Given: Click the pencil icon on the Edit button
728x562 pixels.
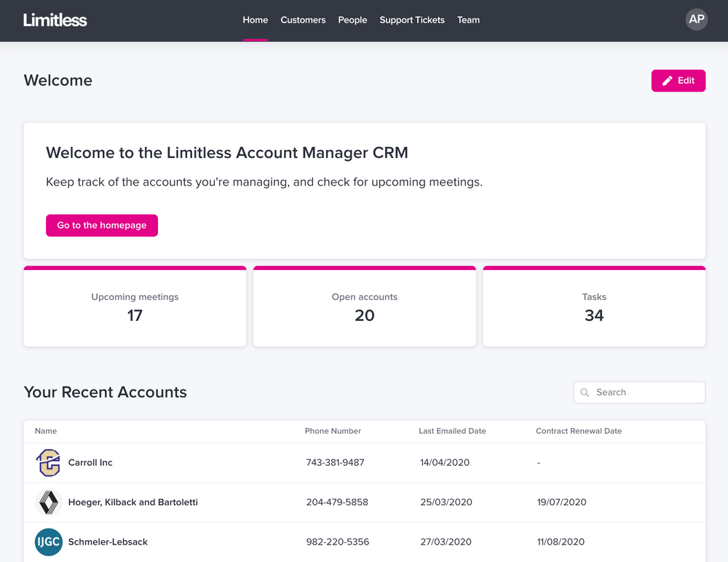Looking at the screenshot, I should pyautogui.click(x=667, y=80).
